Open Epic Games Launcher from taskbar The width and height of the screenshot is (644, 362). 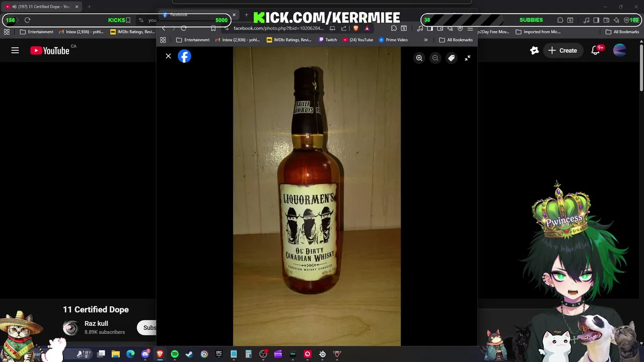coord(219,354)
